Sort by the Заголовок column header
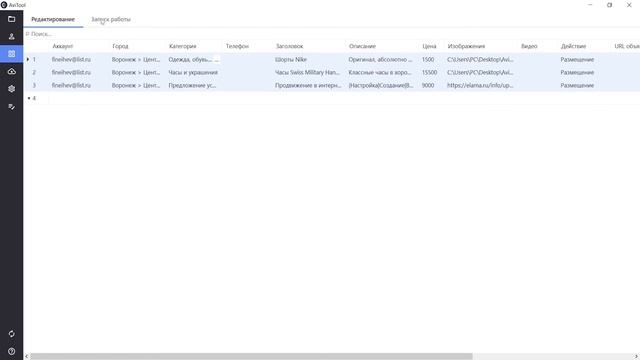Image resolution: width=640 pixels, height=360 pixels. click(x=289, y=46)
